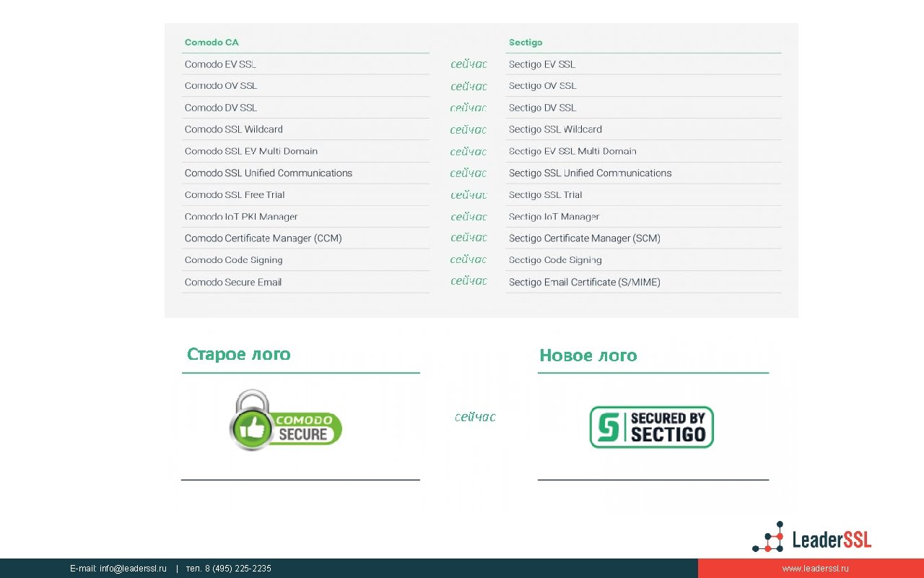Click the phone number 8 (495) 225-2235
The height and width of the screenshot is (578, 924).
tap(237, 569)
